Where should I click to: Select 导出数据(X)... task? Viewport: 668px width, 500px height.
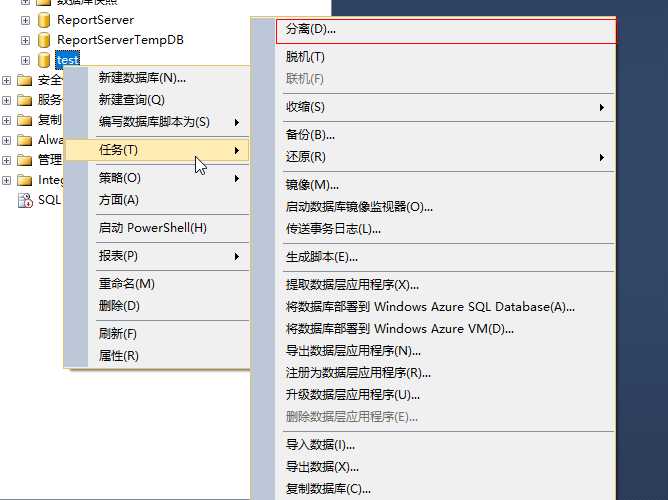pyautogui.click(x=434, y=467)
